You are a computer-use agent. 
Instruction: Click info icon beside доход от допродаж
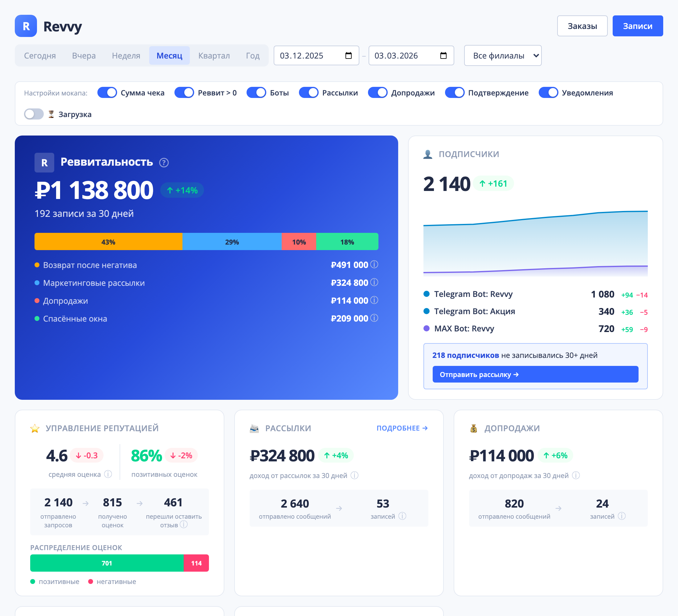pos(576,475)
